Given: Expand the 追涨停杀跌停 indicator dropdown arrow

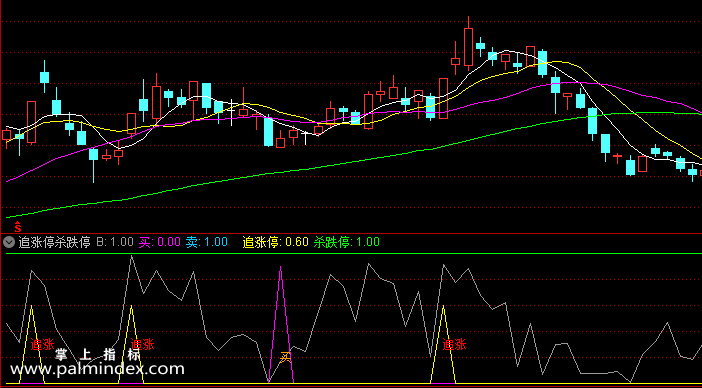Looking at the screenshot, I should coord(9,243).
